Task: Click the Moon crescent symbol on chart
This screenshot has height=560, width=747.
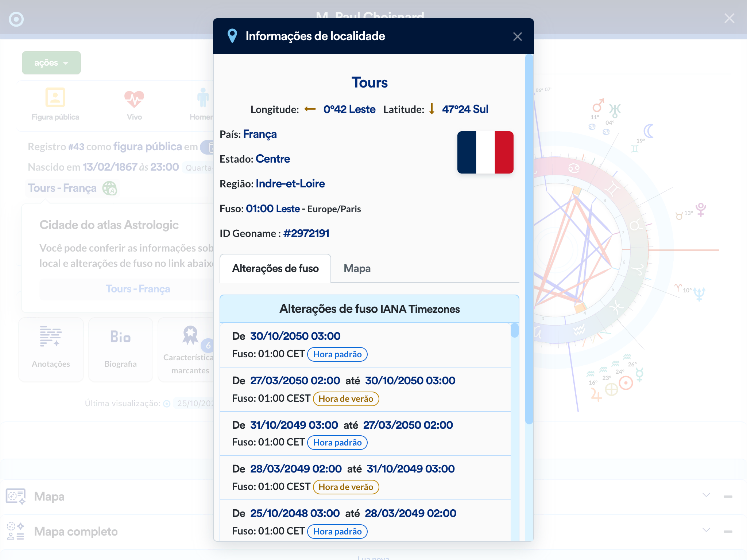Action: pyautogui.click(x=649, y=131)
